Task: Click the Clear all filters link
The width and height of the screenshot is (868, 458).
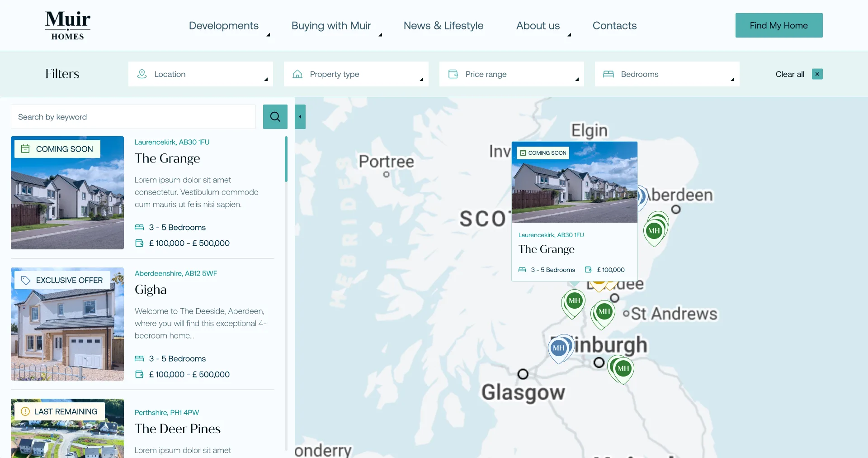Action: [x=790, y=74]
